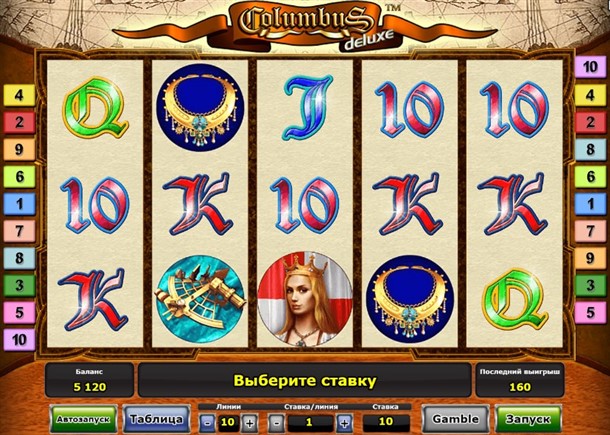Image resolution: width=610 pixels, height=435 pixels.
Task: Start spin with Запуск button
Action: point(528,419)
